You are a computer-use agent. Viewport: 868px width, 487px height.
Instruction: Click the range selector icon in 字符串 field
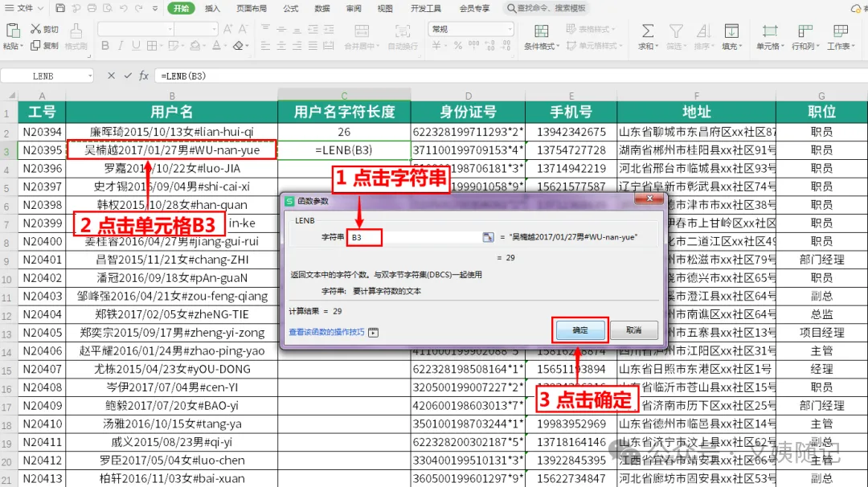coord(488,237)
